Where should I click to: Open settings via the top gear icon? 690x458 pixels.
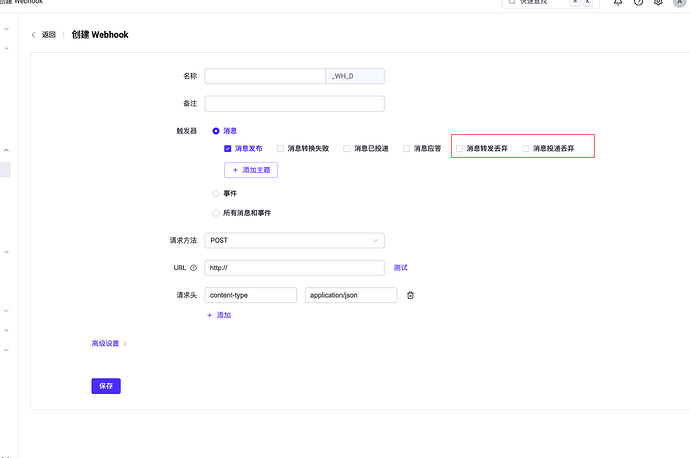click(658, 2)
